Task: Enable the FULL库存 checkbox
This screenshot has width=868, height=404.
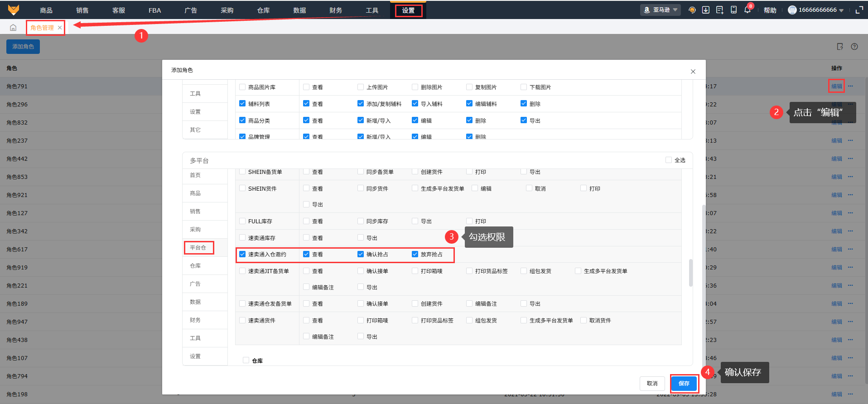Action: coord(242,221)
